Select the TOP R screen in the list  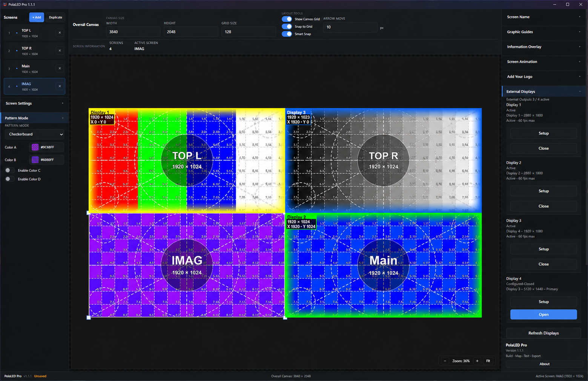(x=34, y=51)
